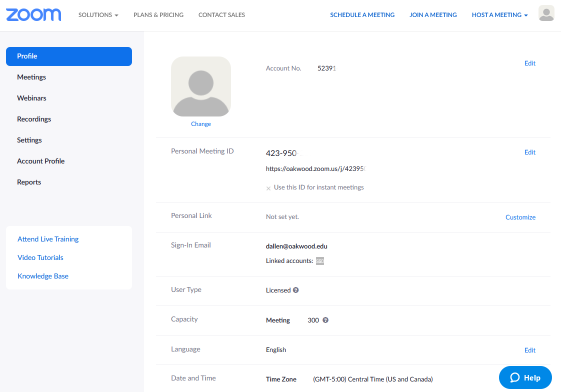
Task: Select Profile in the sidebar
Action: pos(69,56)
